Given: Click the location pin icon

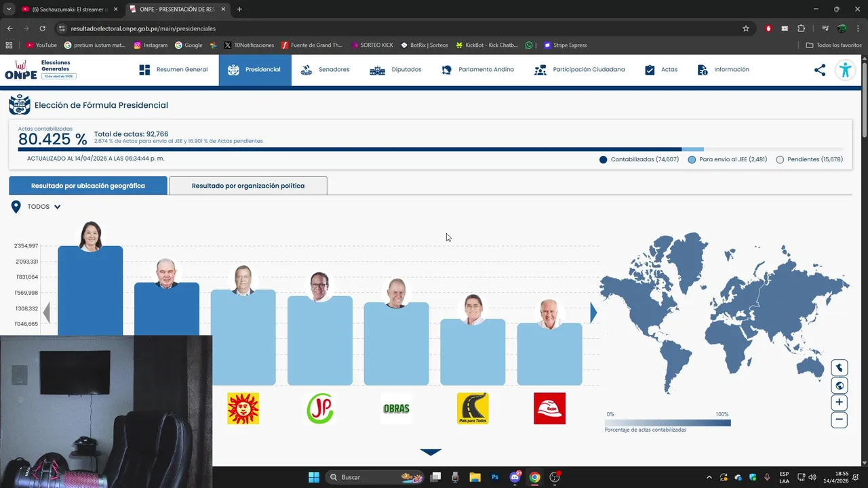Looking at the screenshot, I should 16,207.
